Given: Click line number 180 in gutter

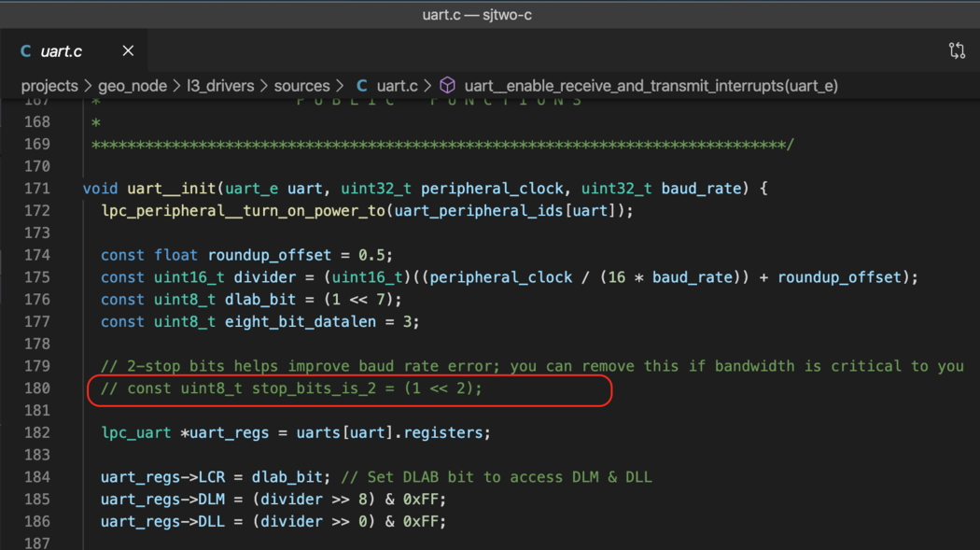Looking at the screenshot, I should point(37,388).
